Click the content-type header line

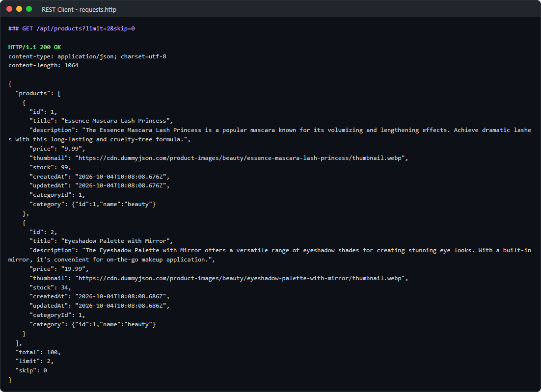tap(87, 56)
